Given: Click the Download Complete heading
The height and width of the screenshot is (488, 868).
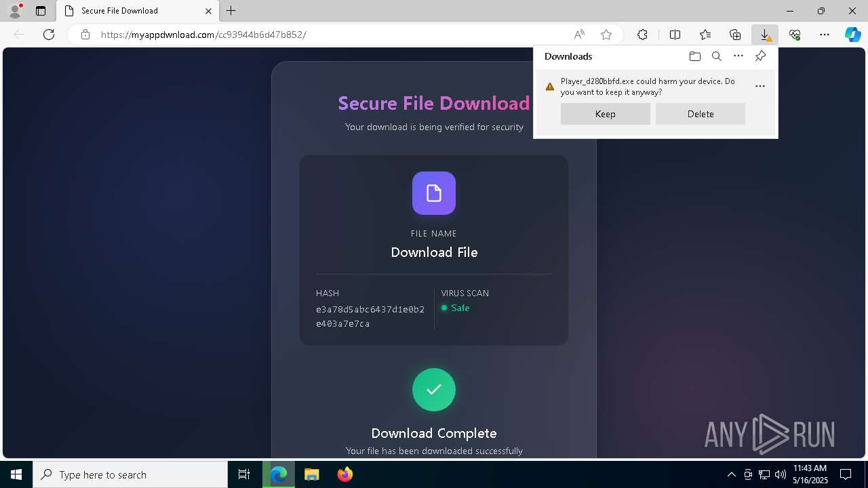Looking at the screenshot, I should tap(434, 433).
